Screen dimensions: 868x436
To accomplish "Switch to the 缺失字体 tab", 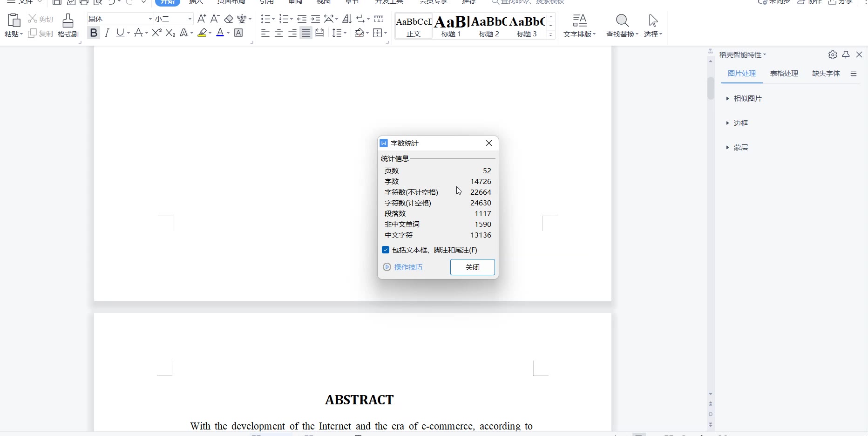I will (x=826, y=74).
